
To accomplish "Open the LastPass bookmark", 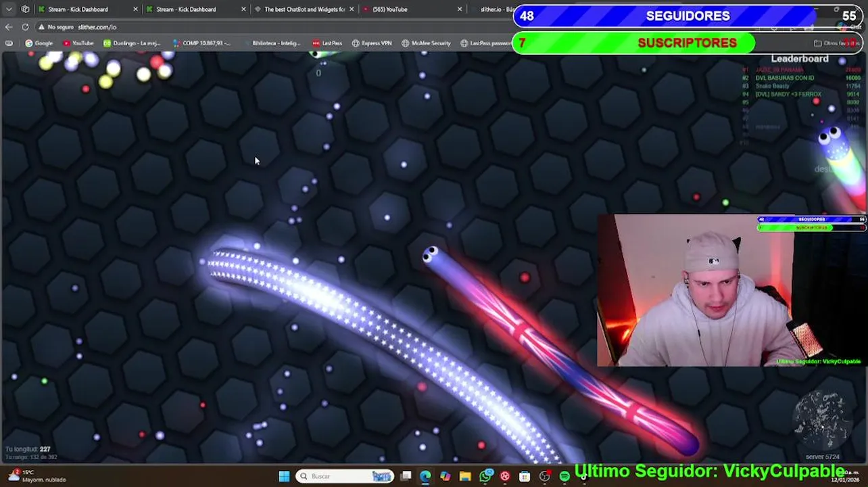I will coord(327,43).
